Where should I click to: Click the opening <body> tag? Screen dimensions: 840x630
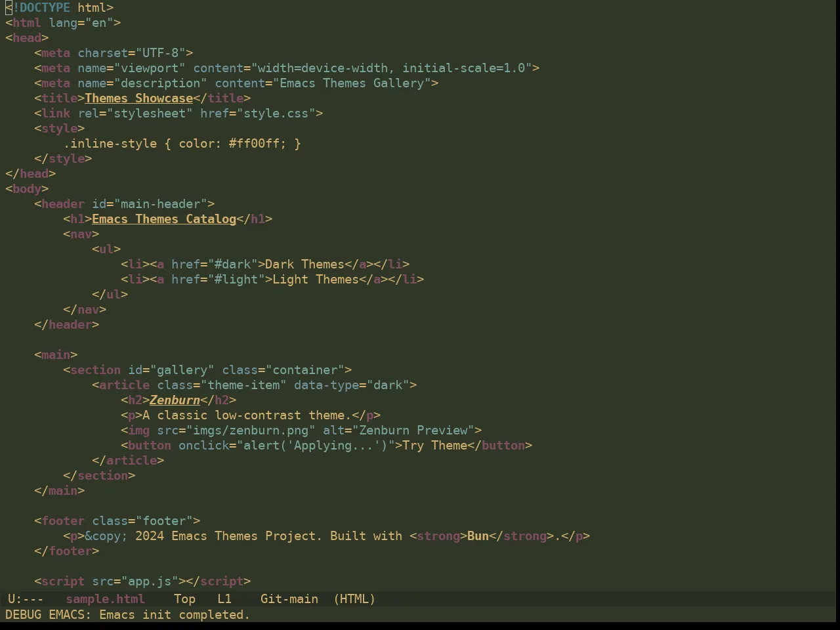point(27,189)
